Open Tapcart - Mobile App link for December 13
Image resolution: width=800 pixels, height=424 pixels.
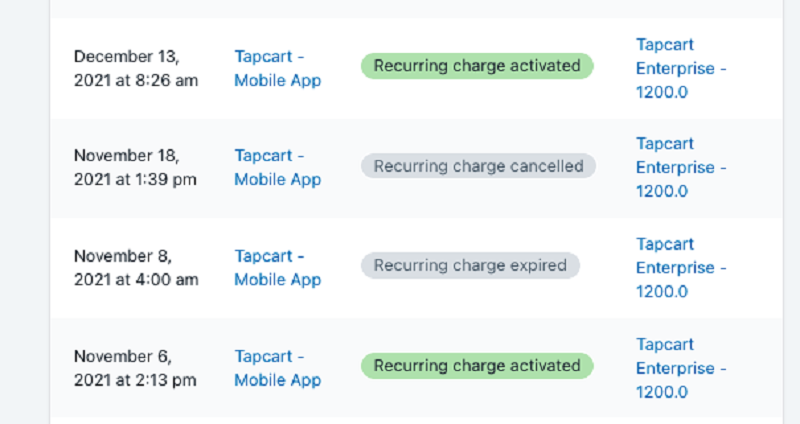pos(277,68)
